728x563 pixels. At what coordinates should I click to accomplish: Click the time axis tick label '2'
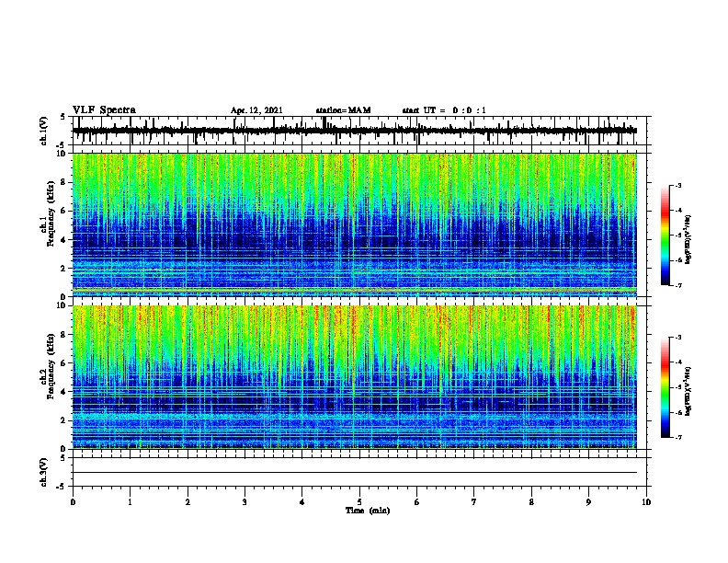[x=188, y=502]
